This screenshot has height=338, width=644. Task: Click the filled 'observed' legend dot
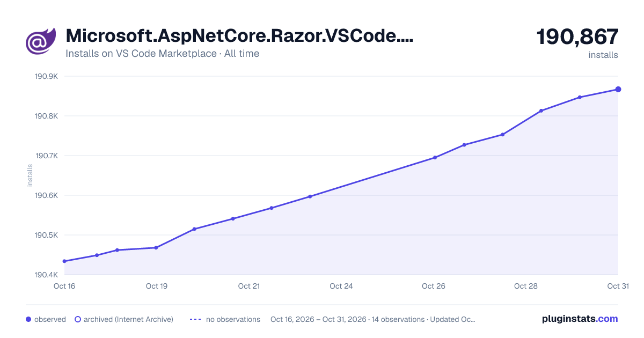[28, 319]
